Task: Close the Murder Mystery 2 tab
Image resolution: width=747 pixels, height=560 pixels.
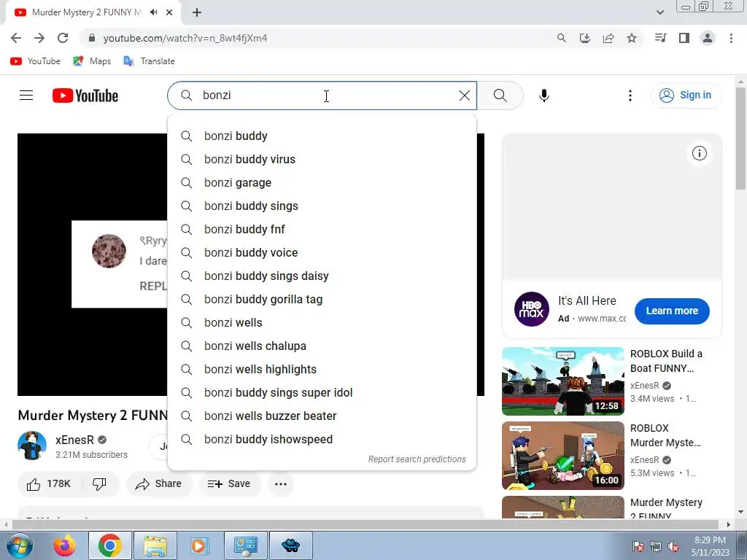Action: [169, 12]
